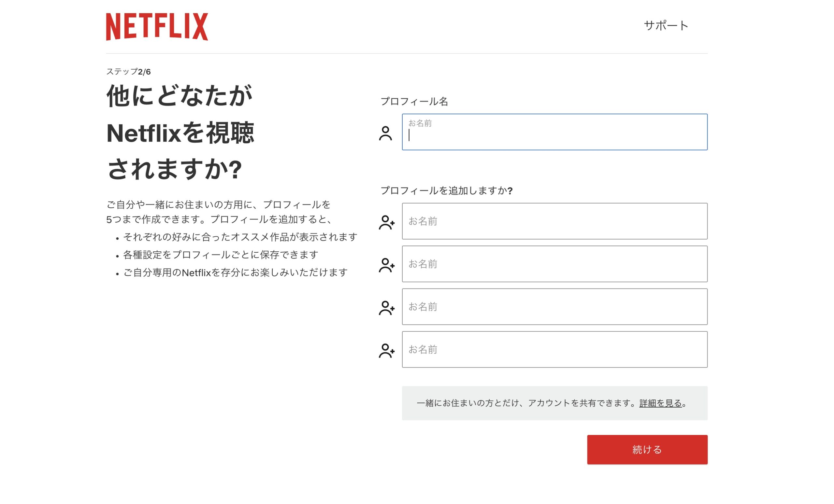Click the main profile person icon
Image resolution: width=834 pixels, height=504 pixels.
click(385, 133)
